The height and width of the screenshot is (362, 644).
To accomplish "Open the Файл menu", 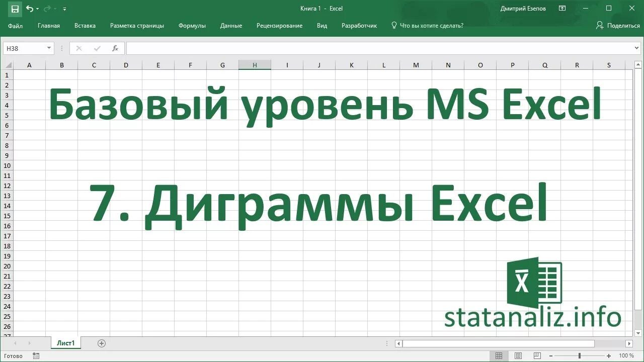I will pyautogui.click(x=15, y=26).
